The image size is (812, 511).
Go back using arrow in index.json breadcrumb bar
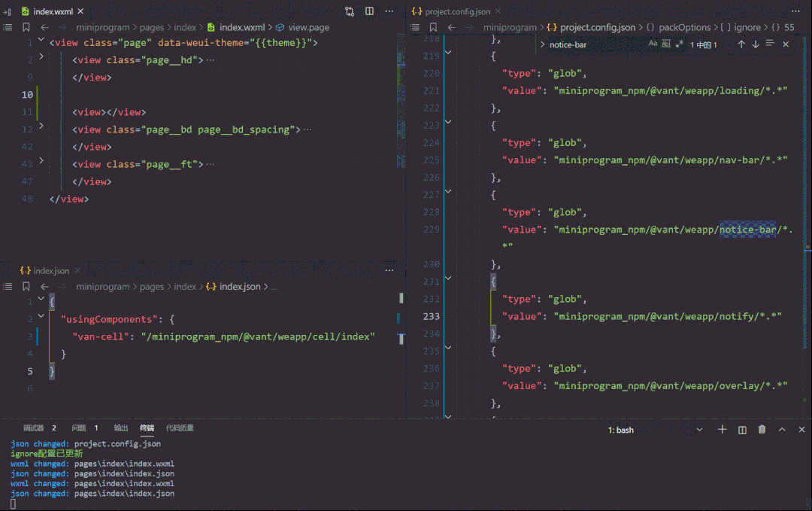pos(45,286)
